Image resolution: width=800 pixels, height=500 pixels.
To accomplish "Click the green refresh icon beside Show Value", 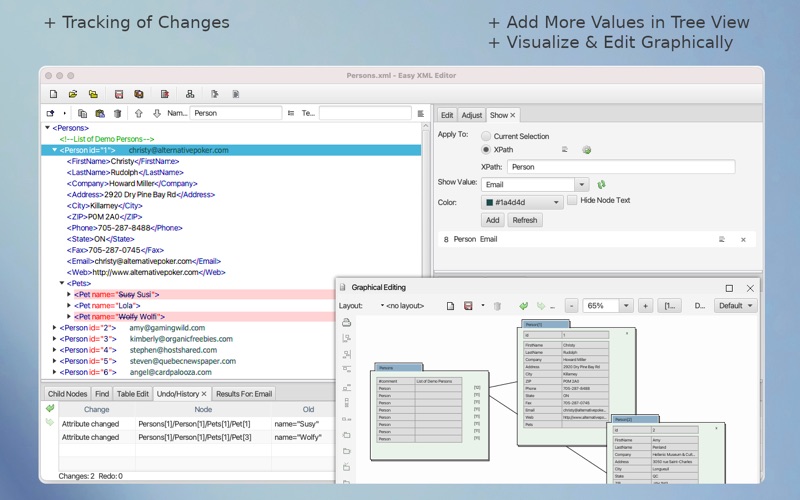I will pos(602,184).
